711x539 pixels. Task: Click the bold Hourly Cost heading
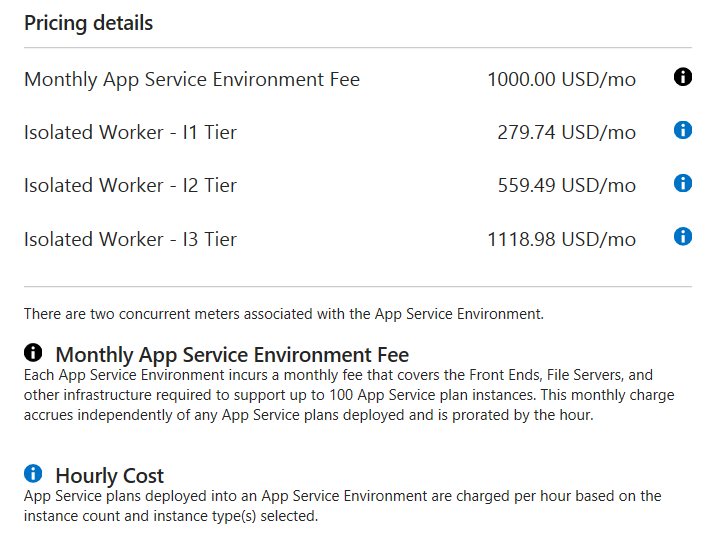110,476
